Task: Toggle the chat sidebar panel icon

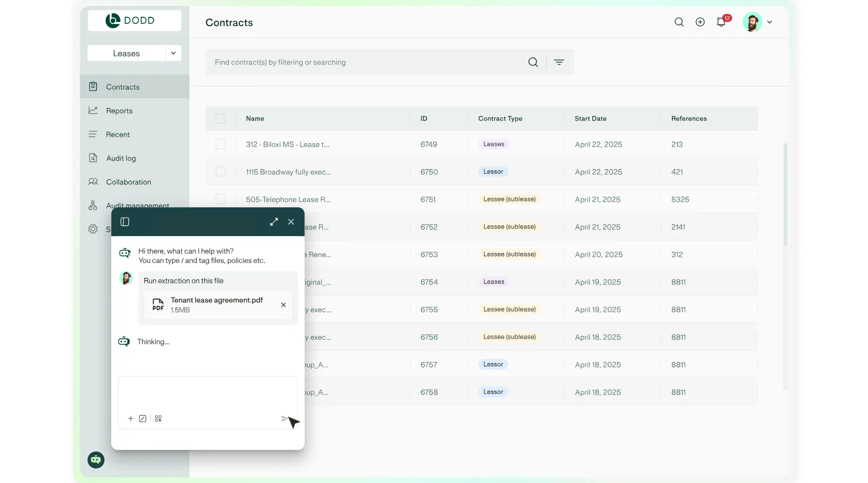Action: 125,222
